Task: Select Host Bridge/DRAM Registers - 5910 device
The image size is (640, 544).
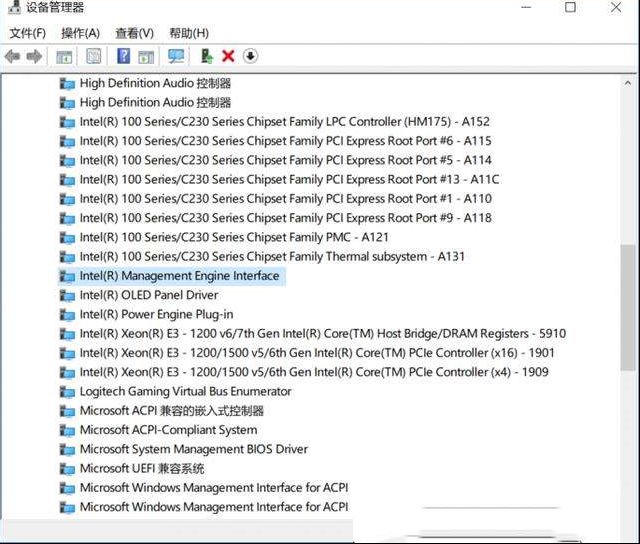Action: click(323, 334)
